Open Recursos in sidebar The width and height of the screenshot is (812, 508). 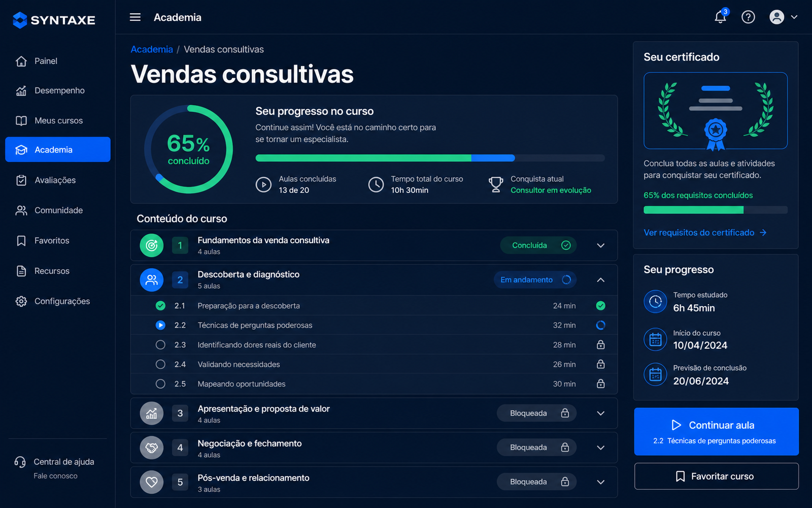click(57, 271)
